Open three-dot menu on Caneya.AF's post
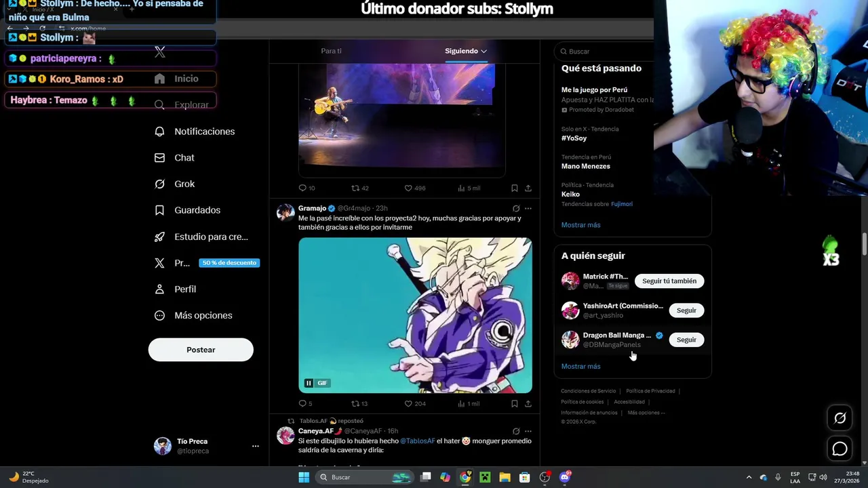Screen dimensions: 868x488 point(528,431)
